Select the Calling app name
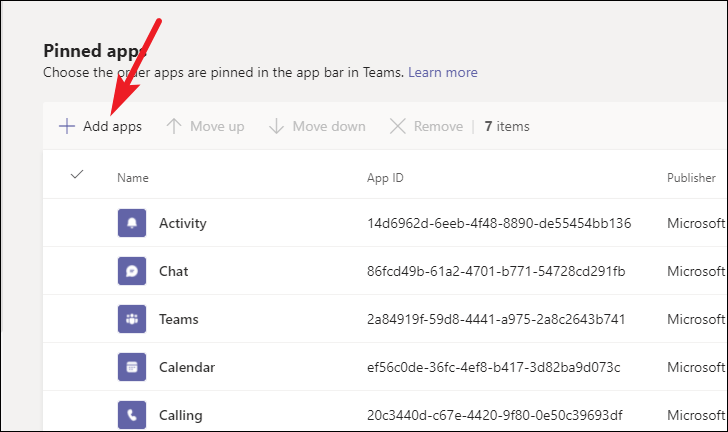 coord(181,415)
